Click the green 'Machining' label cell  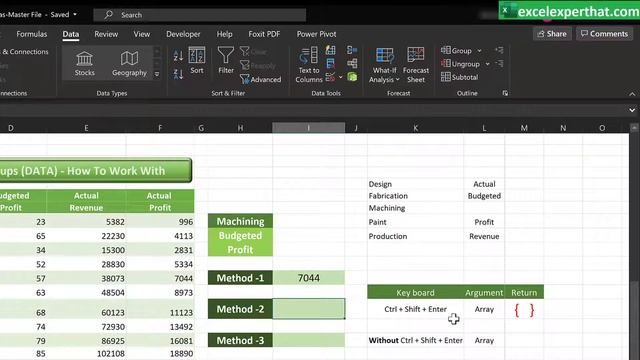(x=240, y=221)
